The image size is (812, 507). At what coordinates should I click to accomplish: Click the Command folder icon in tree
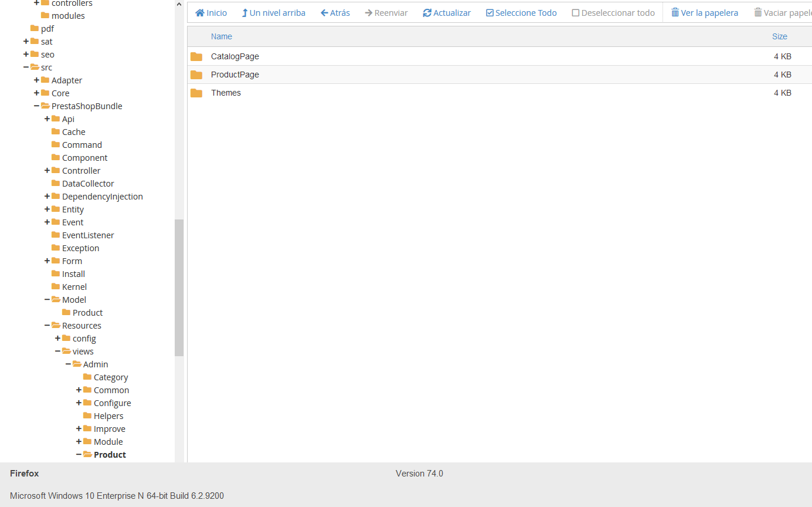pyautogui.click(x=56, y=144)
